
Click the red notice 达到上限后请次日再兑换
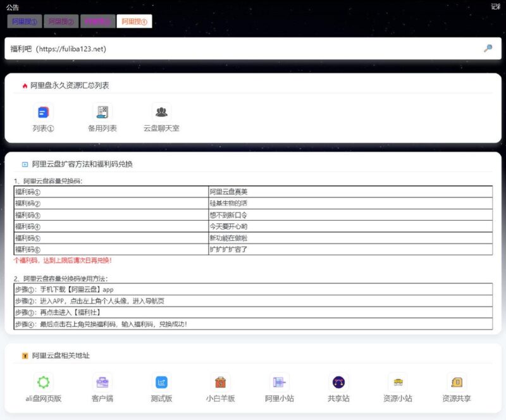coord(77,260)
